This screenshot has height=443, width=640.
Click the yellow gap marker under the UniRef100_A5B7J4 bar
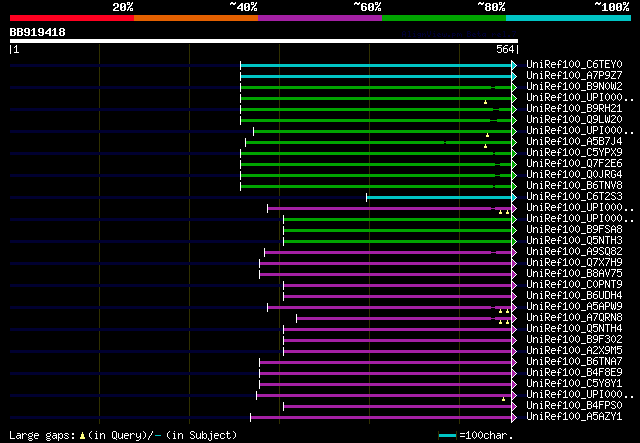485,146
